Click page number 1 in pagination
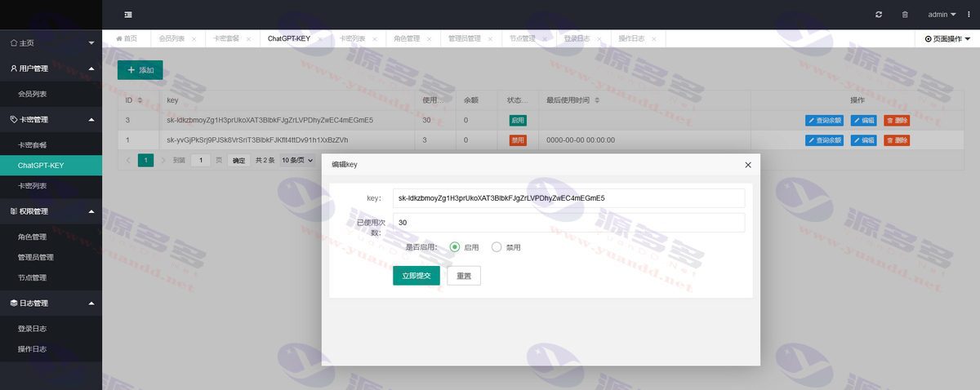The width and height of the screenshot is (980, 390). click(146, 161)
